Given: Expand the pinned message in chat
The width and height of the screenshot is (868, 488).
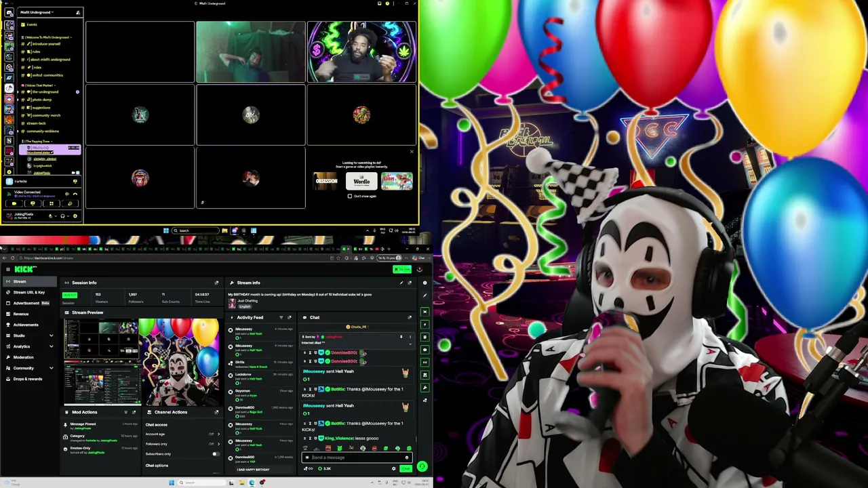Looking at the screenshot, I should [410, 344].
